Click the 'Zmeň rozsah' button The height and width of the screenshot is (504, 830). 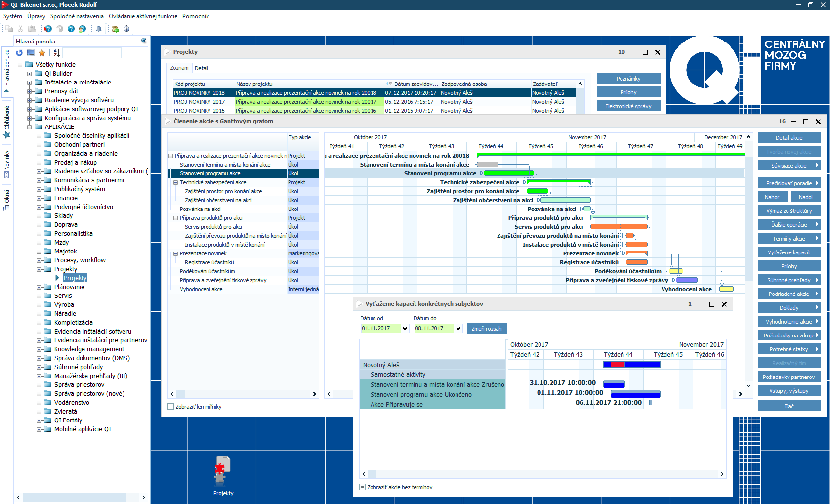[x=486, y=329]
